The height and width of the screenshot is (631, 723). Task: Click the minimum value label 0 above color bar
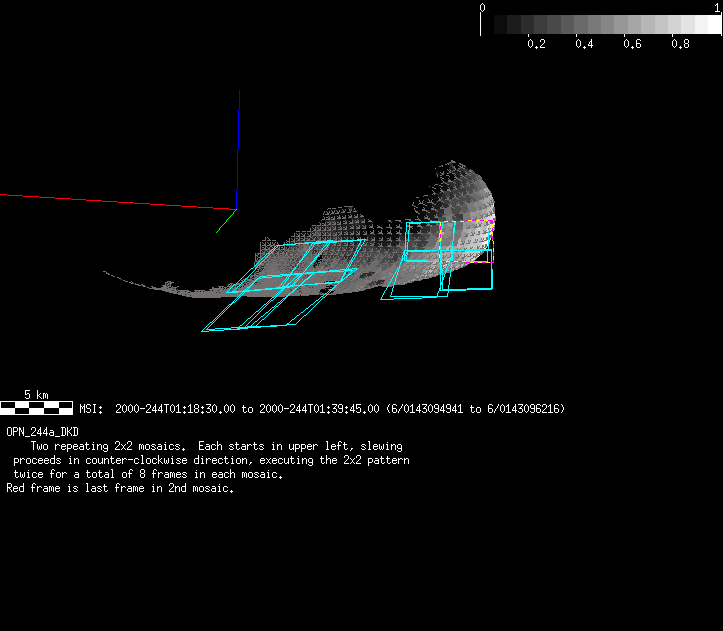483,7
